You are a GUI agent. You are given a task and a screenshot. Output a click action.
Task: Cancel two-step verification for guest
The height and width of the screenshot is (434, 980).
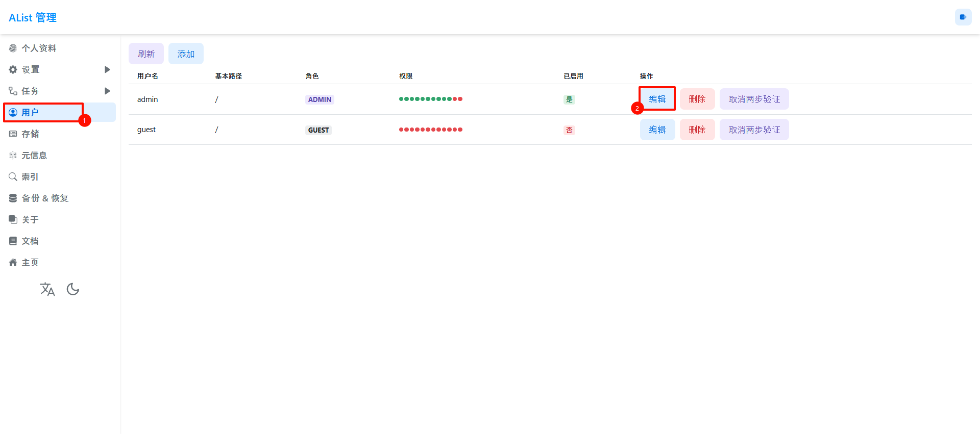(x=754, y=130)
